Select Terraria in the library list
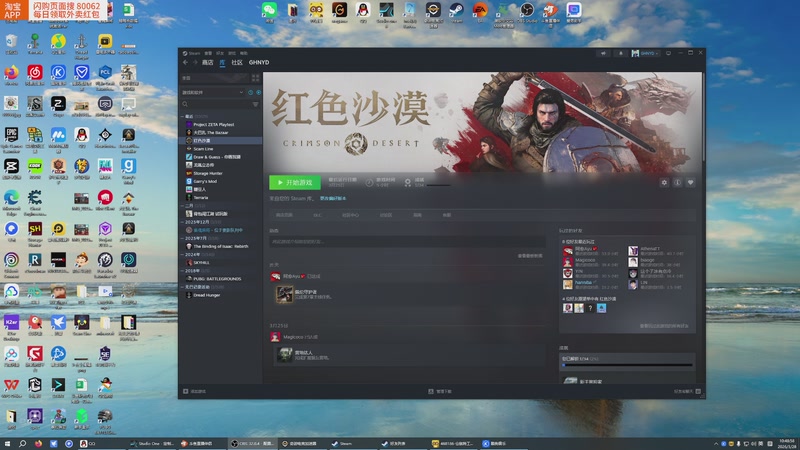Image resolution: width=800 pixels, height=450 pixels. 221,197
